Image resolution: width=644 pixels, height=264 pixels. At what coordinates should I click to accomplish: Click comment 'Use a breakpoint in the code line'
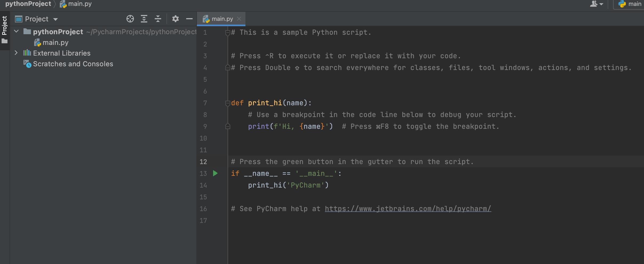click(382, 115)
